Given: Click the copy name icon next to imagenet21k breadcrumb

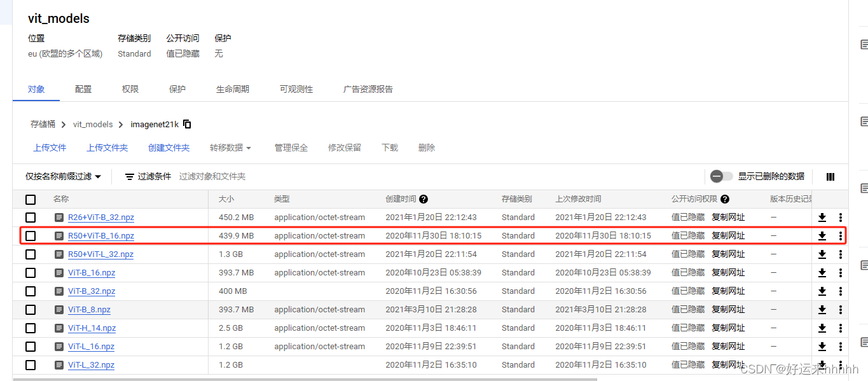Looking at the screenshot, I should (186, 124).
